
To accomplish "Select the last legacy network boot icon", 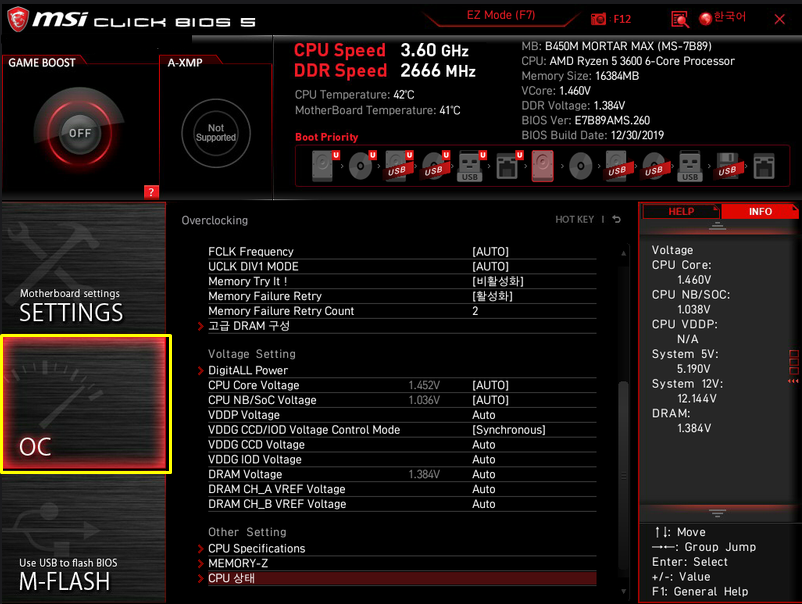I will (764, 166).
